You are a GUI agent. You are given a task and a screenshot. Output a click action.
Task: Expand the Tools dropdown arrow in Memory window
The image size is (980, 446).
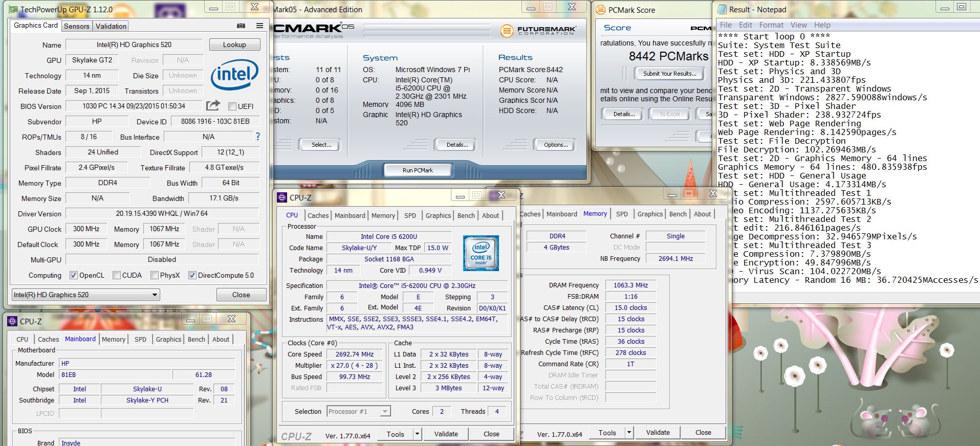[629, 433]
